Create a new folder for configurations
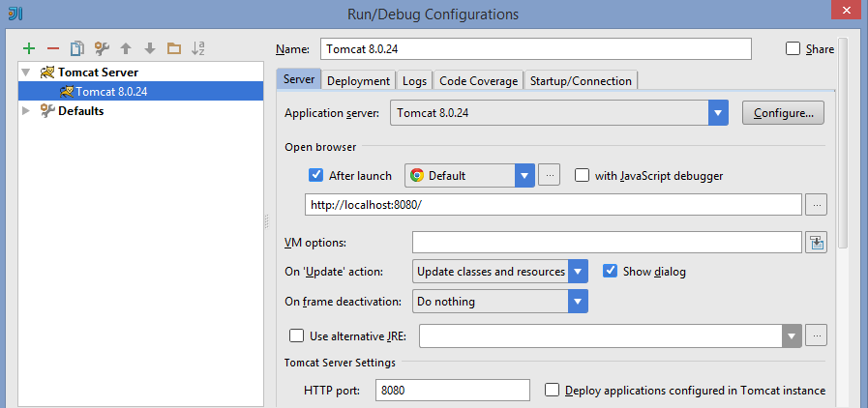868x408 pixels. point(174,48)
